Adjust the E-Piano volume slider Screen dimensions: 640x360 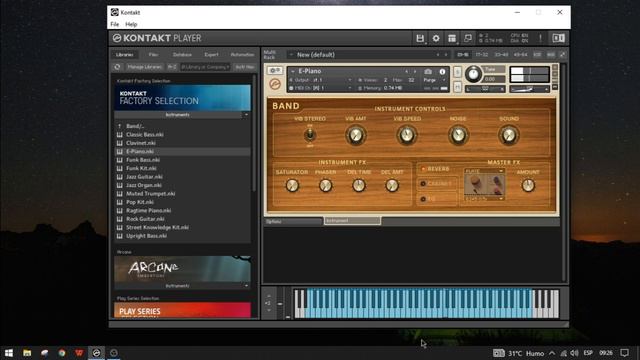(529, 89)
